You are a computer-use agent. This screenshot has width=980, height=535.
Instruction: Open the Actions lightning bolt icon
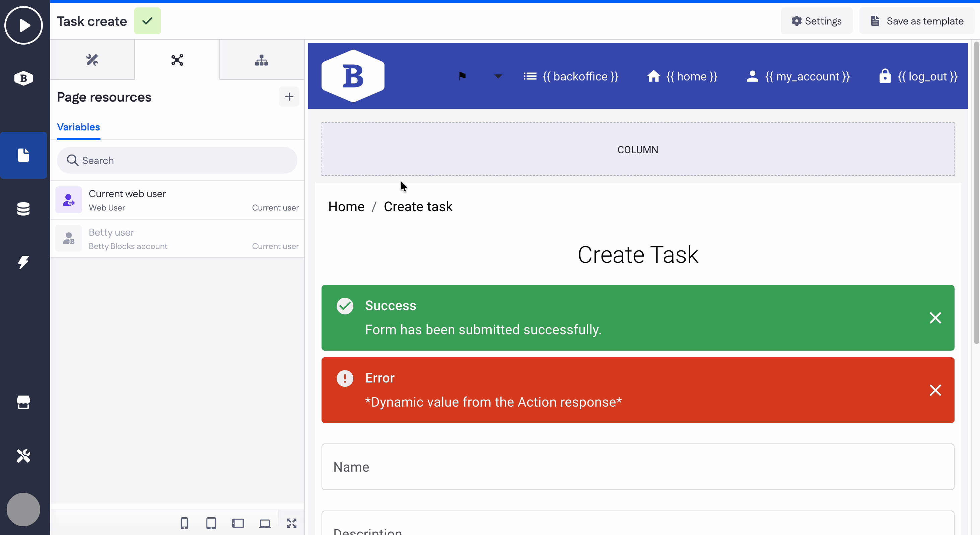pyautogui.click(x=23, y=262)
